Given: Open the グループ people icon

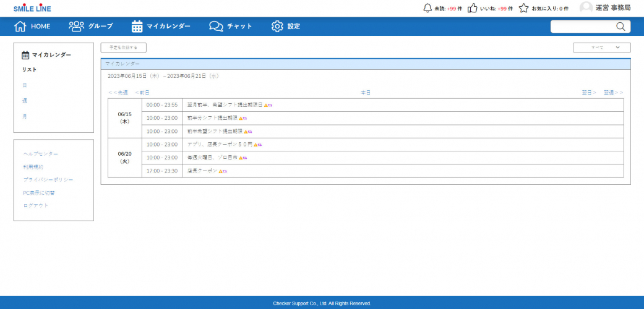Looking at the screenshot, I should point(76,26).
